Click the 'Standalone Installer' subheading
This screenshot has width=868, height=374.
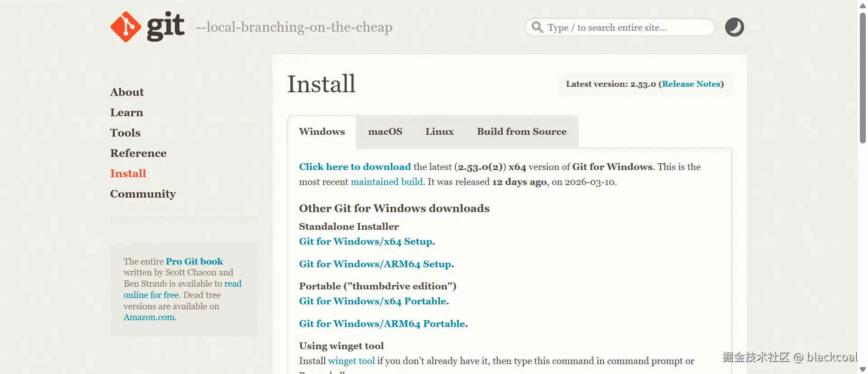pos(349,227)
